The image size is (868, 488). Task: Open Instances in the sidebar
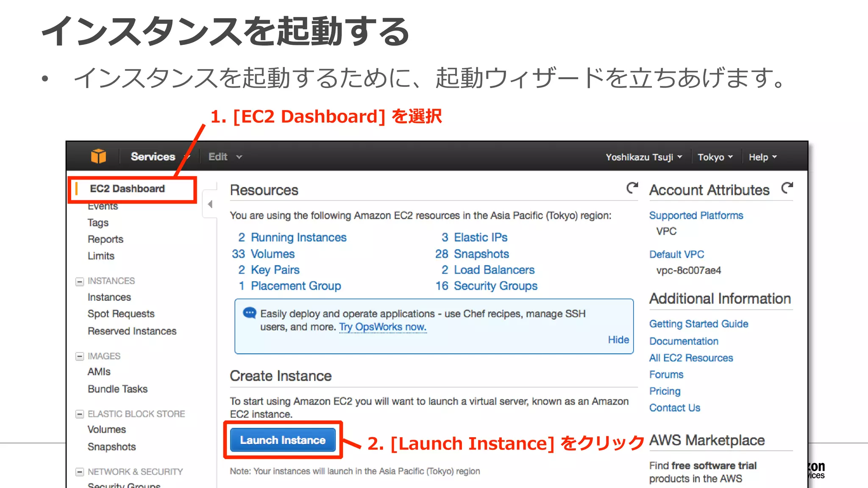(x=109, y=297)
